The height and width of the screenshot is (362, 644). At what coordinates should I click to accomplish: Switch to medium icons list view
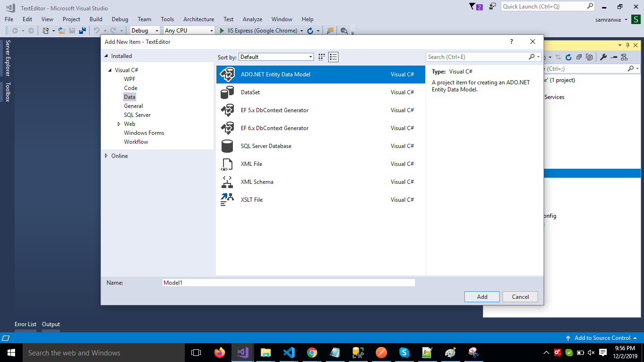point(334,57)
